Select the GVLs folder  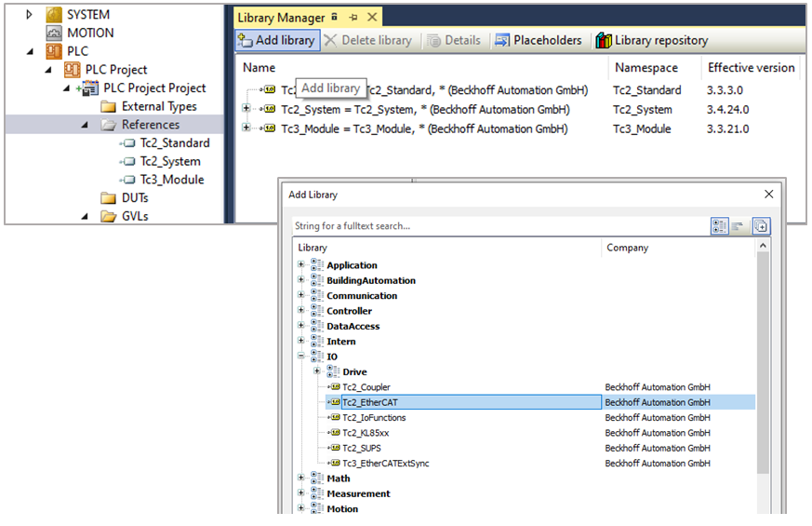click(x=135, y=217)
